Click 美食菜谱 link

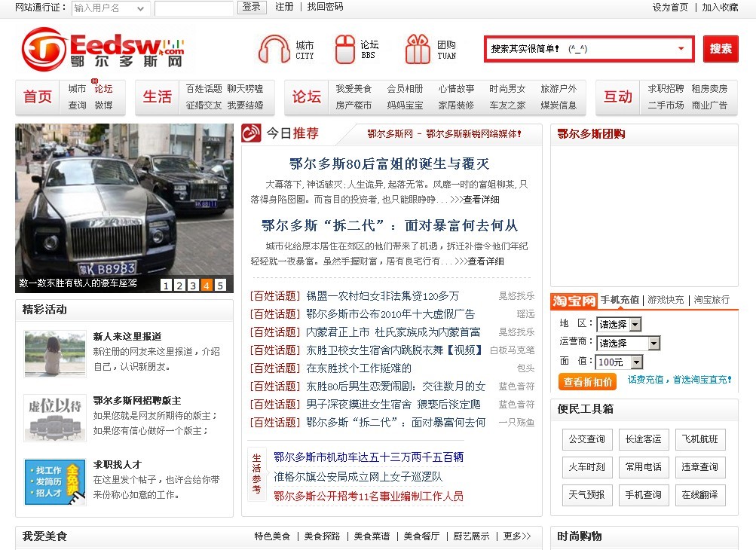372,536
